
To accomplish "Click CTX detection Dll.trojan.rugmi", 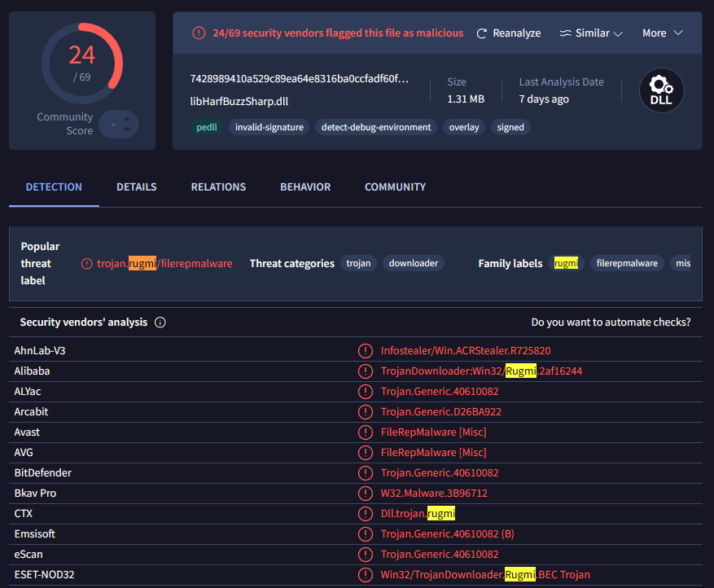I will coord(418,514).
